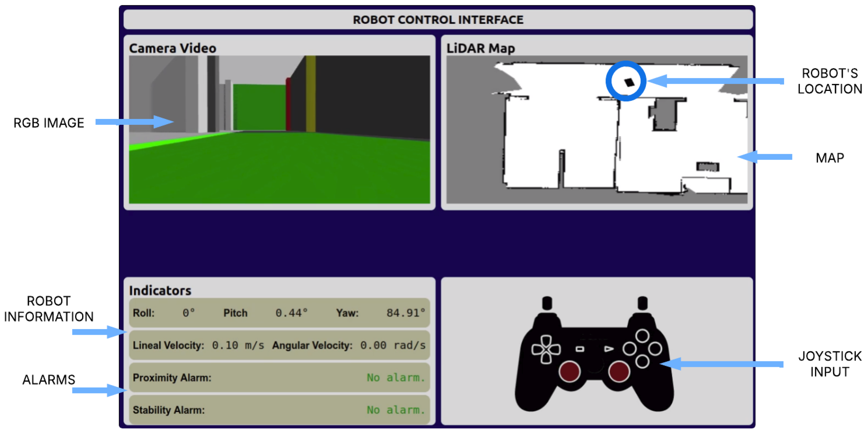
Task: Click the left shoulder trigger on gamepad
Action: pyautogui.click(x=547, y=303)
